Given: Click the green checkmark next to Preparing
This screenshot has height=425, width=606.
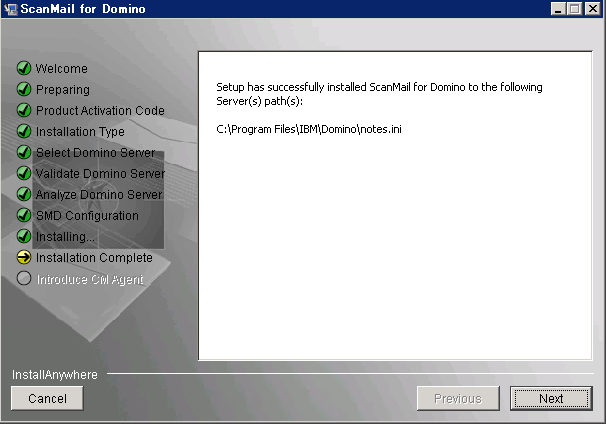Looking at the screenshot, I should tap(24, 90).
